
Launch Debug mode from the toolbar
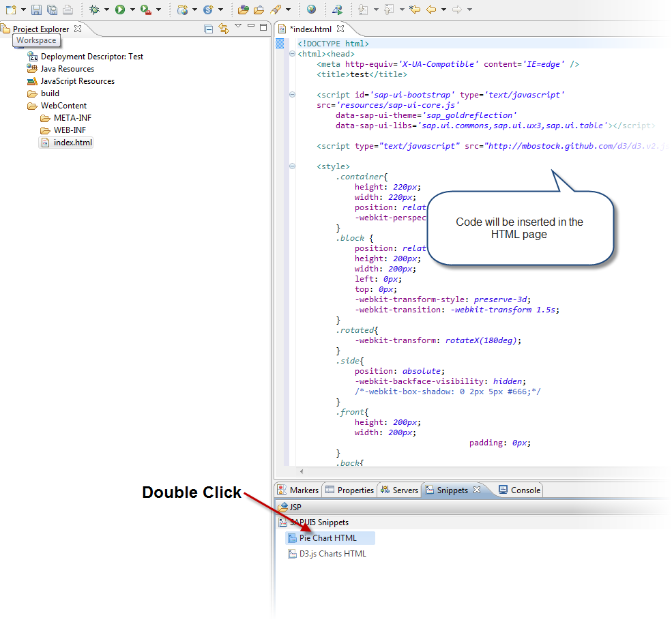click(x=93, y=10)
